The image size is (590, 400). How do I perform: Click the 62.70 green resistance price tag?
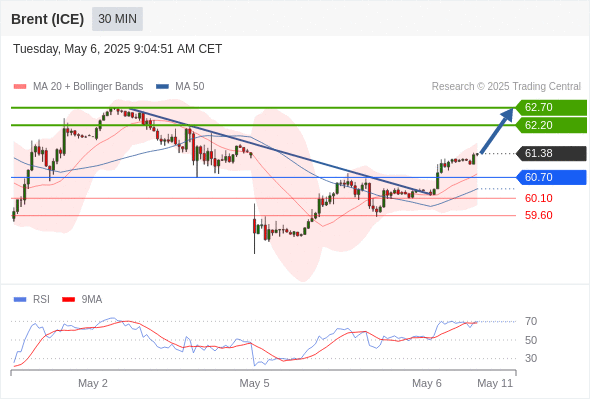click(x=551, y=108)
